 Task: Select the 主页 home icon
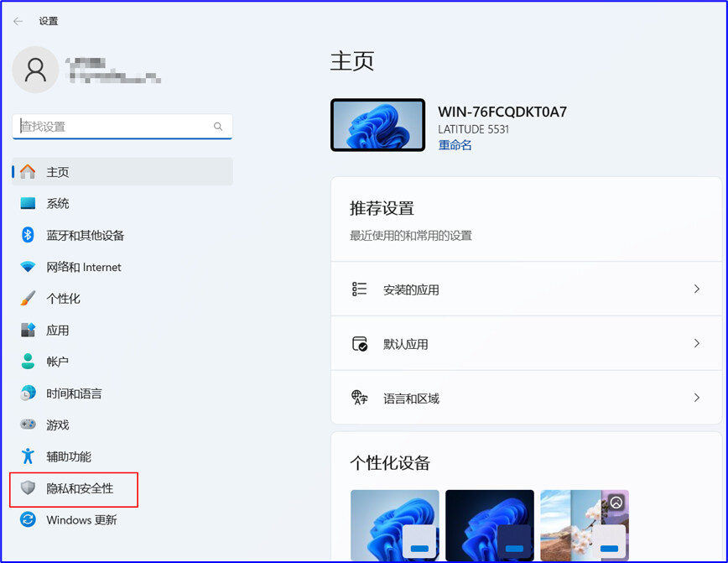pos(28,172)
